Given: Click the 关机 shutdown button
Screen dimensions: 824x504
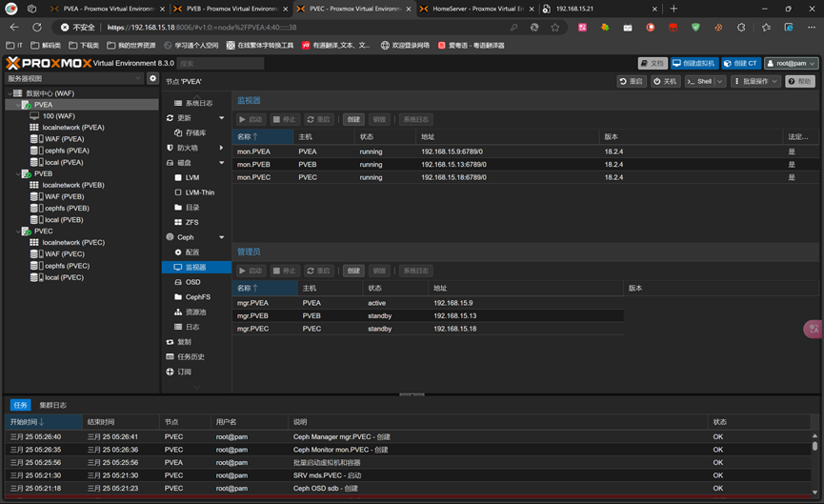Looking at the screenshot, I should click(x=665, y=82).
